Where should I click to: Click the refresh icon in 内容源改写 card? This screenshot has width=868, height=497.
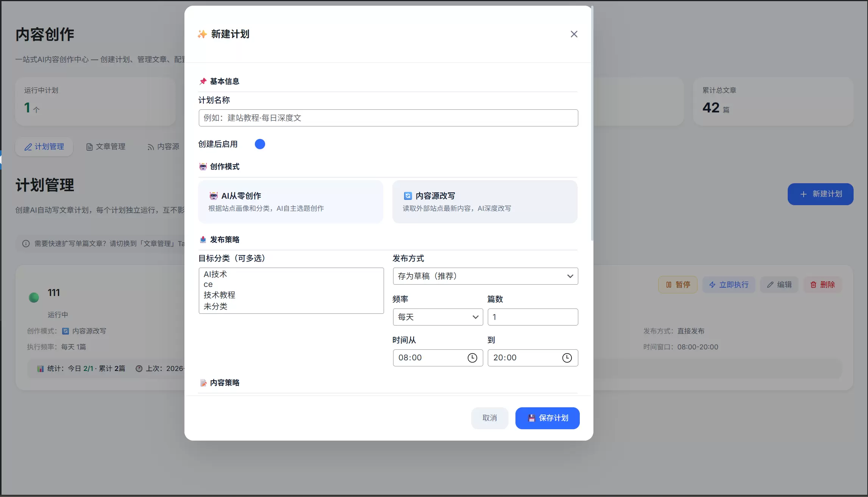[408, 196]
